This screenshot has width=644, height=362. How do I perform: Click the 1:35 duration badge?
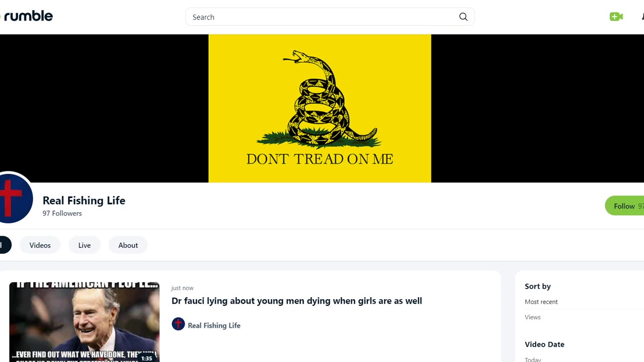pyautogui.click(x=146, y=358)
